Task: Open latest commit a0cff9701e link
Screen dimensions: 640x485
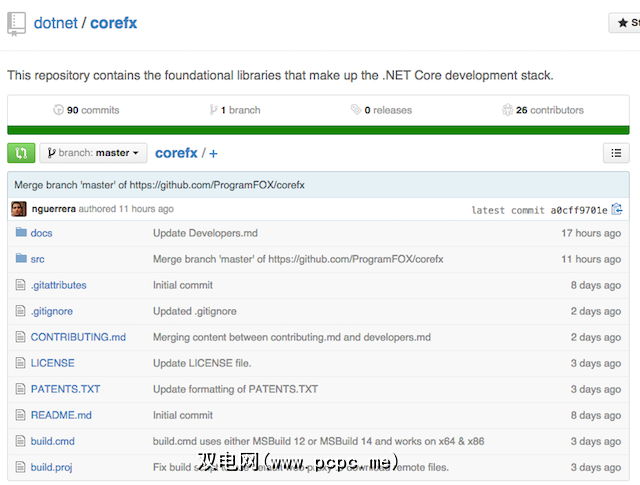Action: [x=579, y=210]
